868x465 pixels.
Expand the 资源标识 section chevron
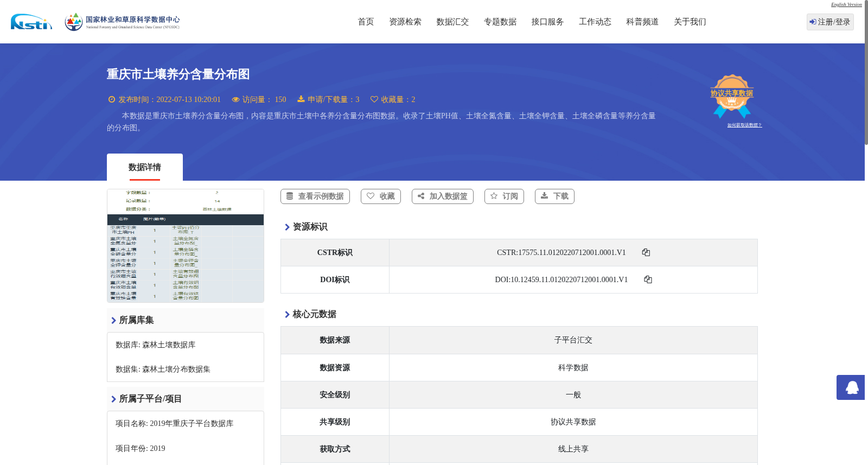(287, 227)
